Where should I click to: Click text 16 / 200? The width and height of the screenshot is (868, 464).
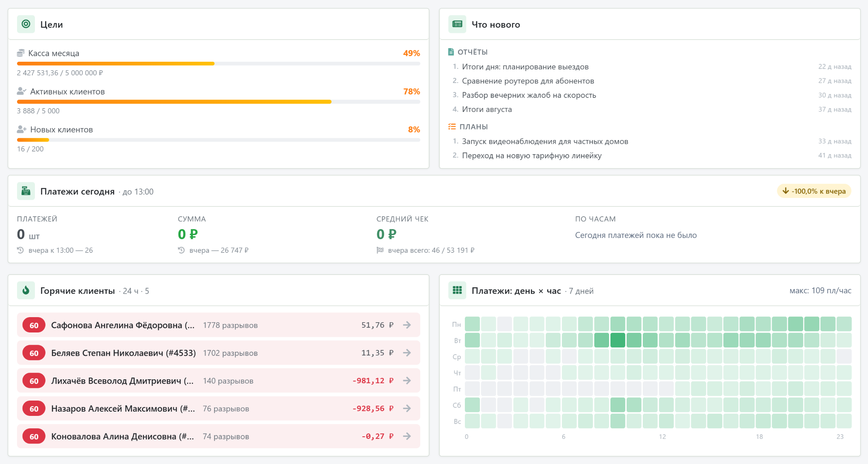pyautogui.click(x=30, y=149)
